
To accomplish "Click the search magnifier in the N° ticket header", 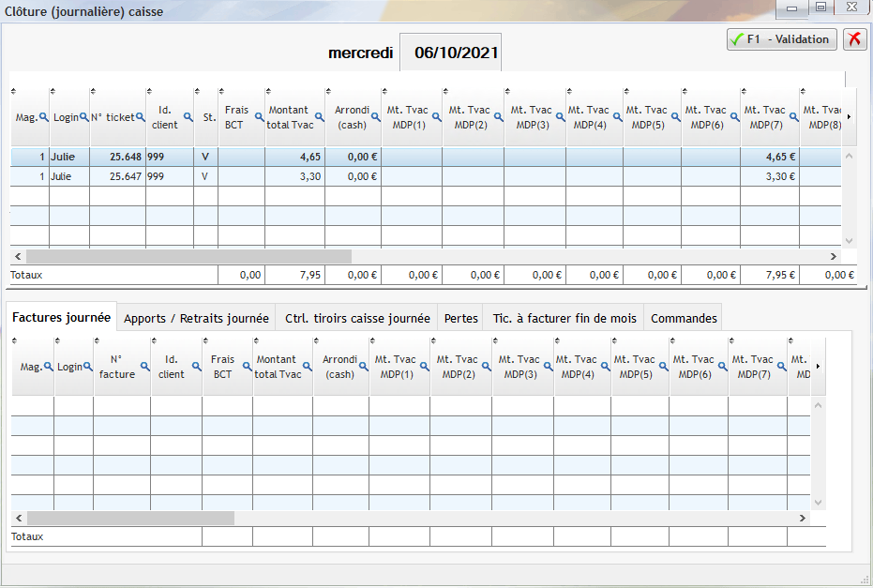I will pos(141,116).
